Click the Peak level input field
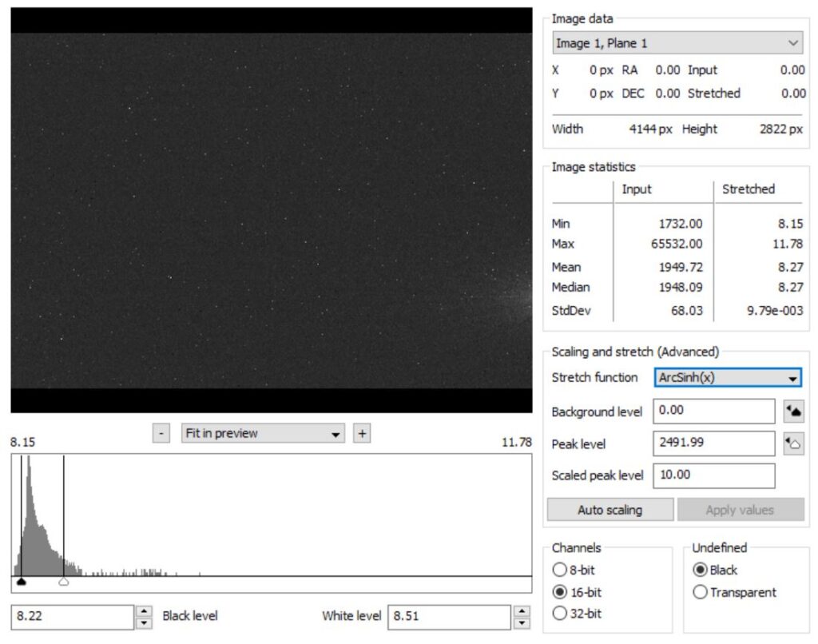Viewport: 818px width, 644px height. pos(713,443)
